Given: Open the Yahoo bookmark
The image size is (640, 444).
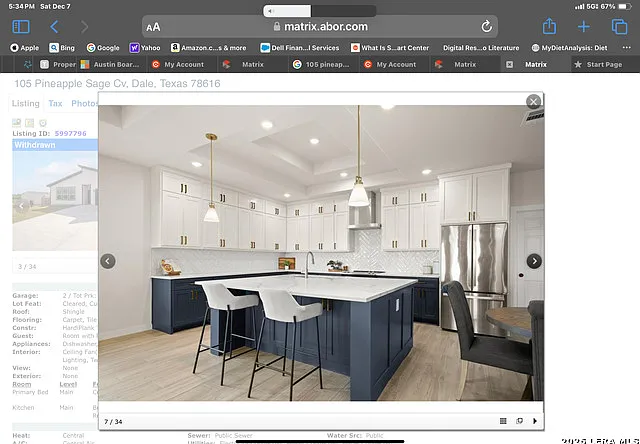Looking at the screenshot, I should tap(145, 48).
